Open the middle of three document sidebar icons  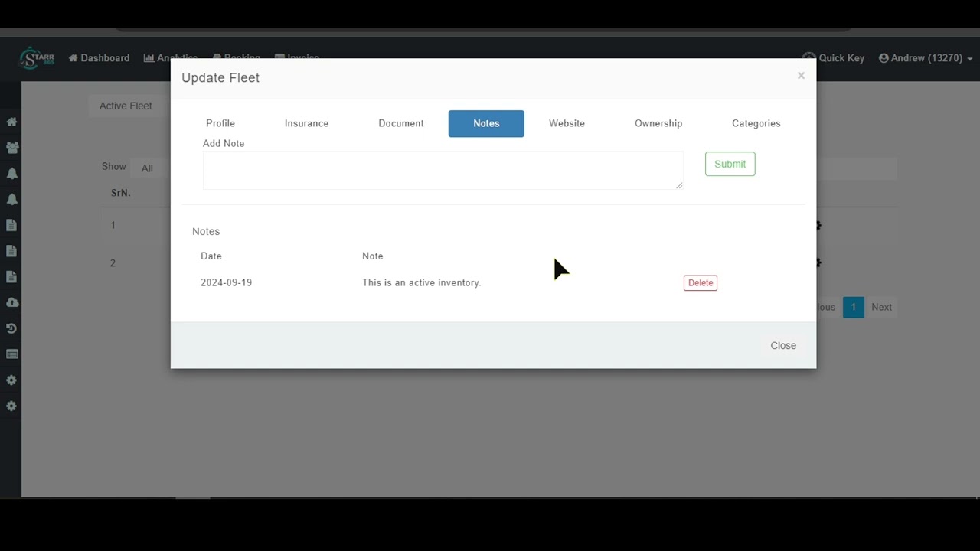(11, 251)
